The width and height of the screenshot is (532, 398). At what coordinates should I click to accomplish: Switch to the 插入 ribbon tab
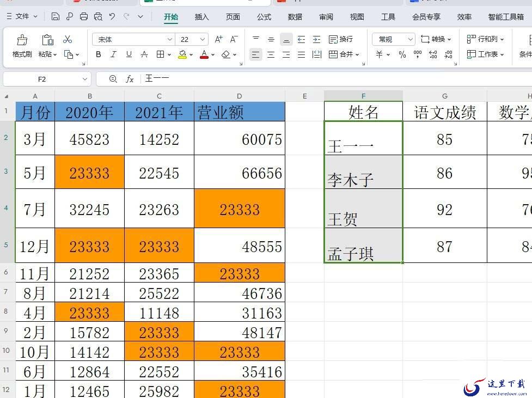point(201,17)
